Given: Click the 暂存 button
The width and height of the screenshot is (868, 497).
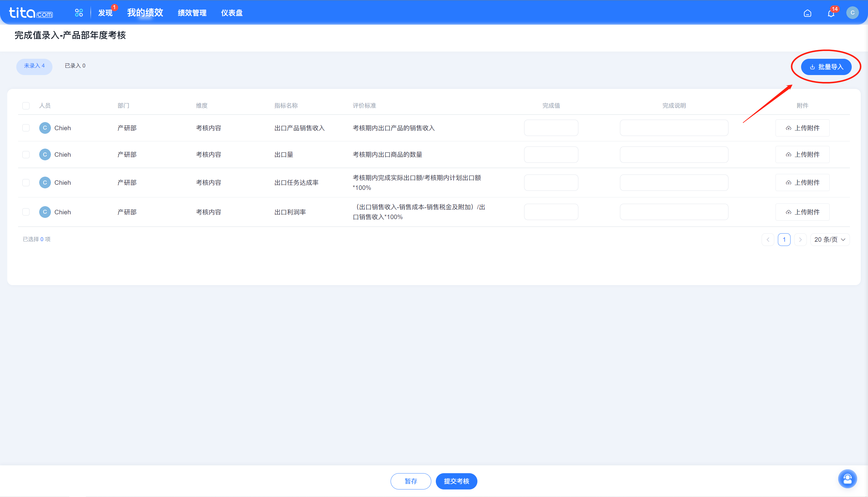Looking at the screenshot, I should [x=410, y=481].
